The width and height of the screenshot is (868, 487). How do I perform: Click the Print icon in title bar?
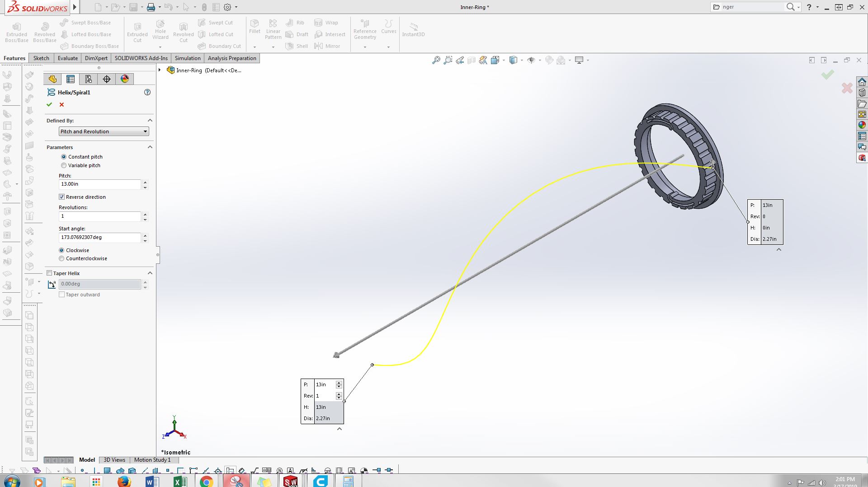[151, 7]
